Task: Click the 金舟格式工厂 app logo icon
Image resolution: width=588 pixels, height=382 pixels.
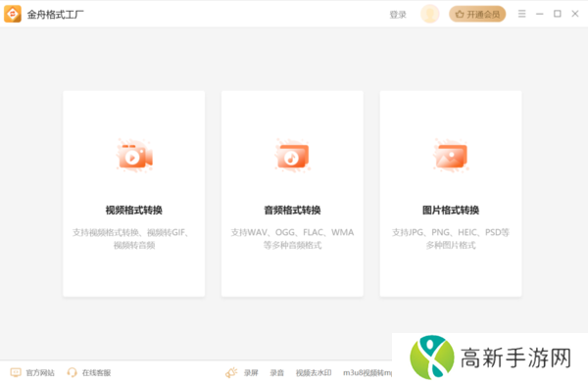Action: 13,15
